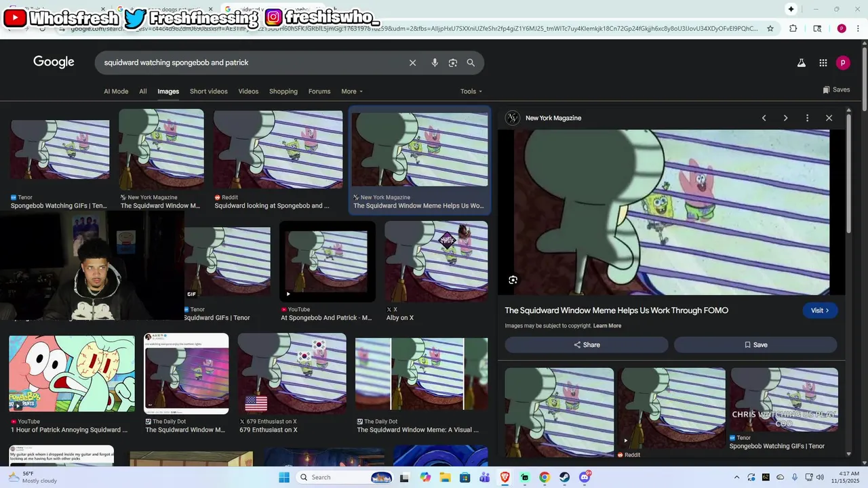Open Task View in the taskbar
The width and height of the screenshot is (868, 488).
coord(404,477)
